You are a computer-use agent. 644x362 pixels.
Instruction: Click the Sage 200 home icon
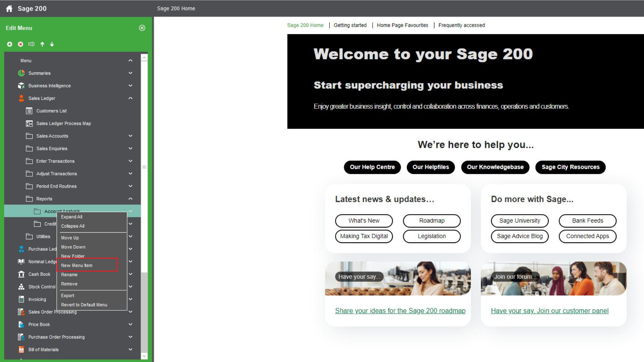(10, 8)
